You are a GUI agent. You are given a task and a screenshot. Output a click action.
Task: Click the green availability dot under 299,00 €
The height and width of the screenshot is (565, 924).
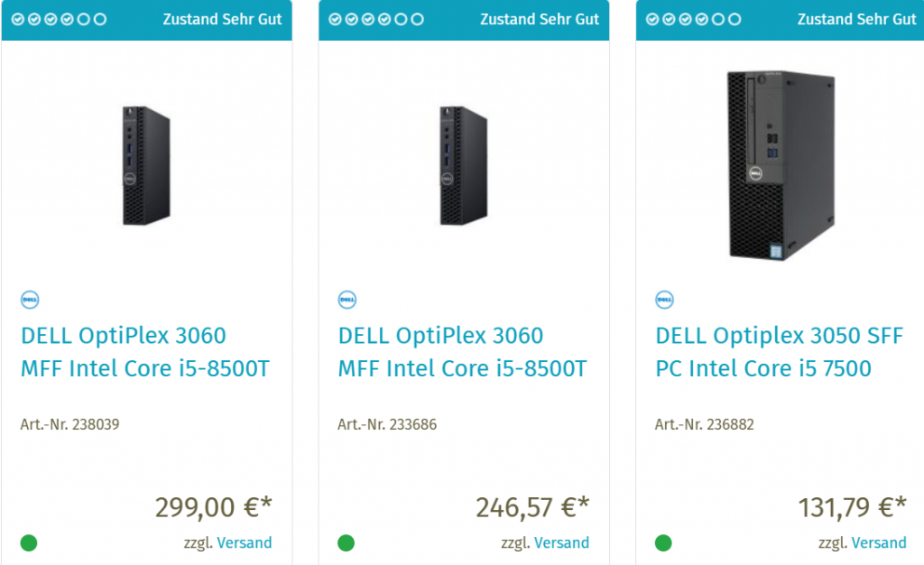[x=29, y=542]
